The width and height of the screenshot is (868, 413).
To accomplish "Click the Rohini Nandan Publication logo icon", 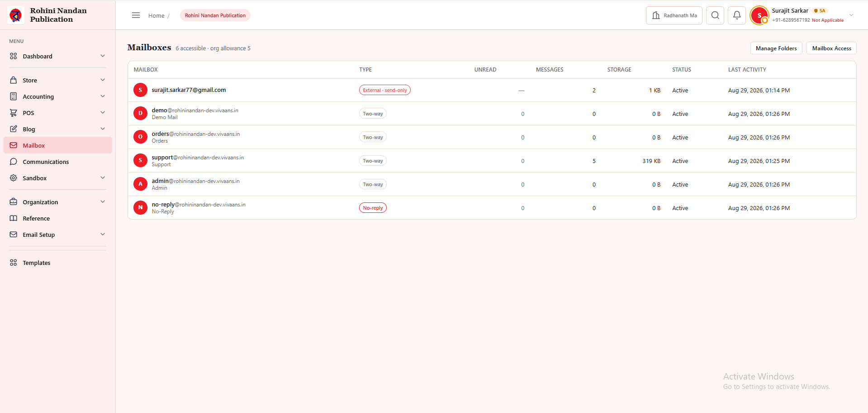I will point(16,15).
